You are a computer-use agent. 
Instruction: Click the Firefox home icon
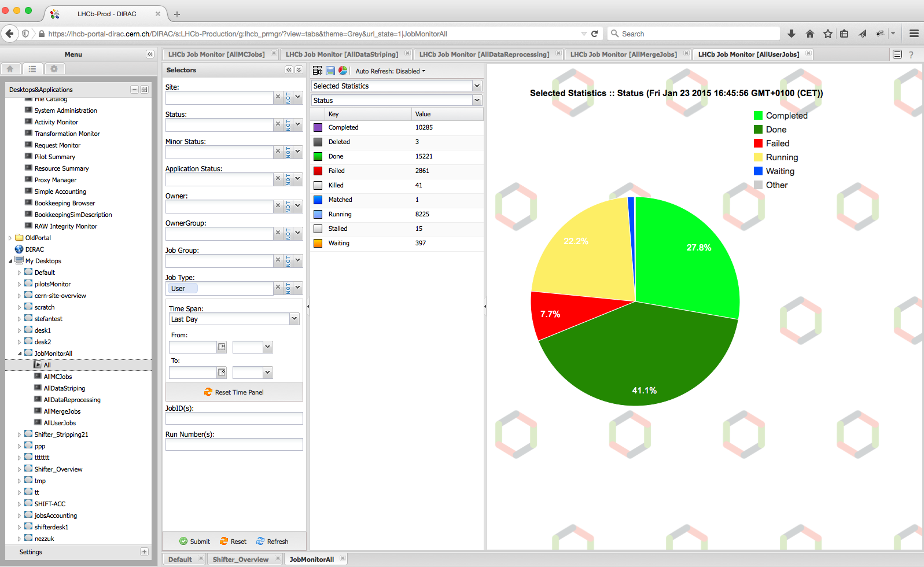pyautogui.click(x=809, y=34)
